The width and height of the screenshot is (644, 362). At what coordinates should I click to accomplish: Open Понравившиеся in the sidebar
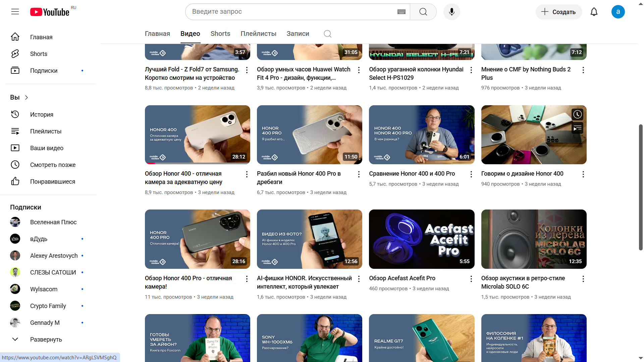click(x=50, y=181)
